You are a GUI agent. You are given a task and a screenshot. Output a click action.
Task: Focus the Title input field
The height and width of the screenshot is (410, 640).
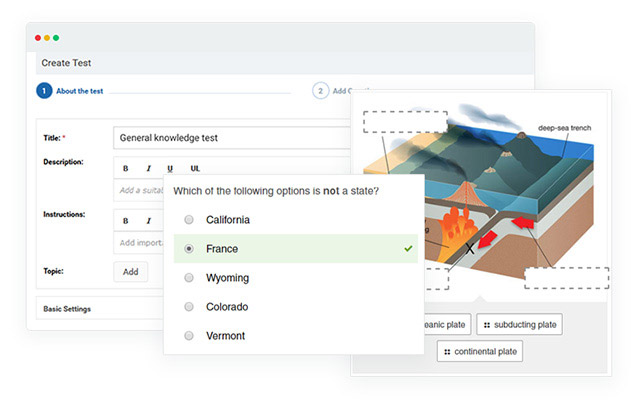click(x=232, y=138)
